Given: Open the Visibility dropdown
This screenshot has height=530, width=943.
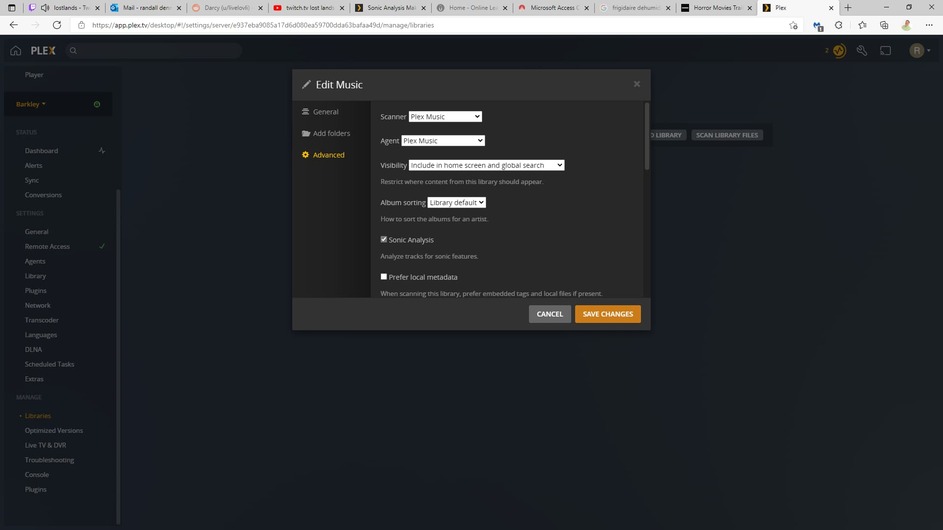Looking at the screenshot, I should click(486, 165).
